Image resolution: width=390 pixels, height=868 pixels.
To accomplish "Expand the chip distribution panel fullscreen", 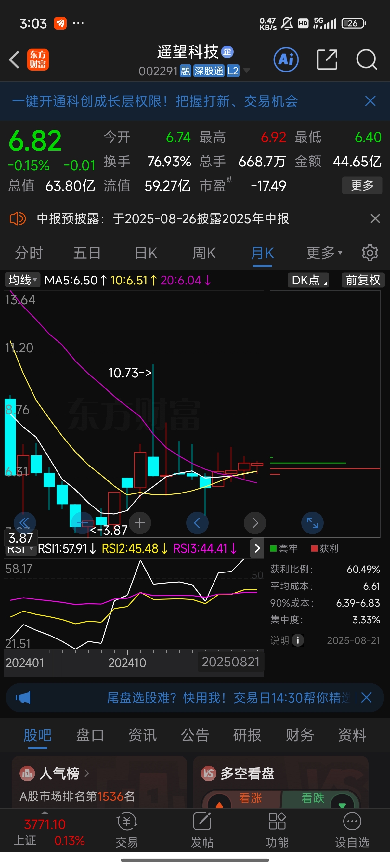I will [x=312, y=523].
